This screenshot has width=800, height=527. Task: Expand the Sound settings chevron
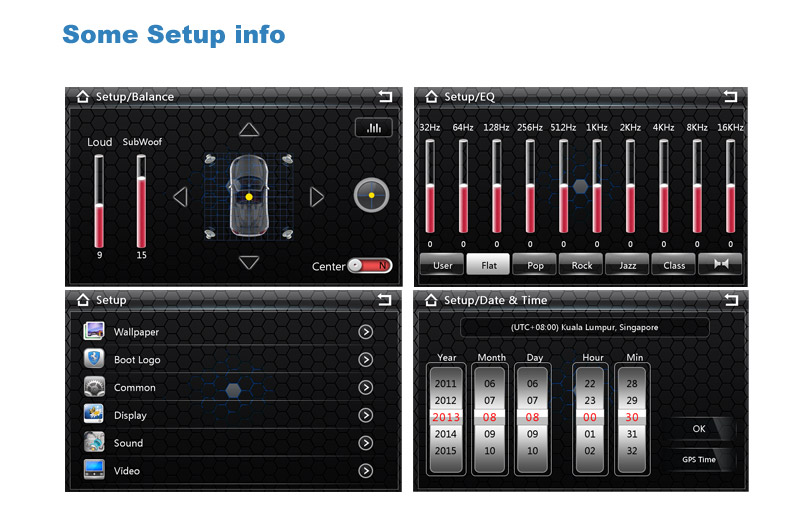[x=366, y=443]
